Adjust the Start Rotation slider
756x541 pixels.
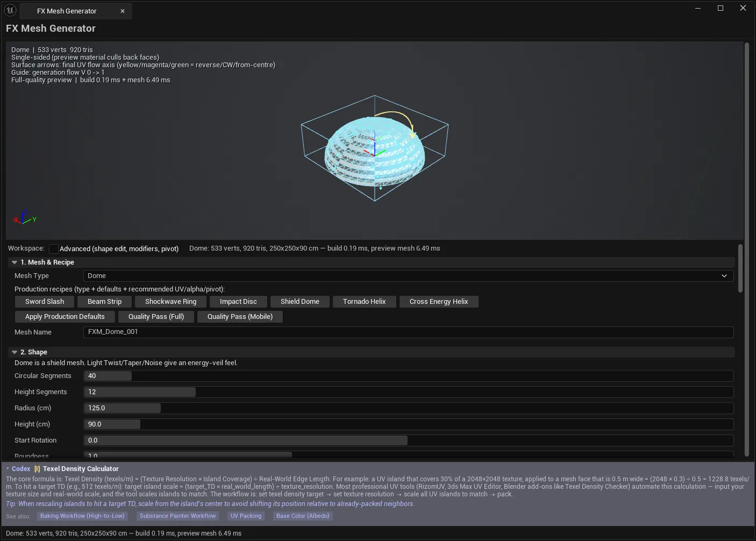408,440
